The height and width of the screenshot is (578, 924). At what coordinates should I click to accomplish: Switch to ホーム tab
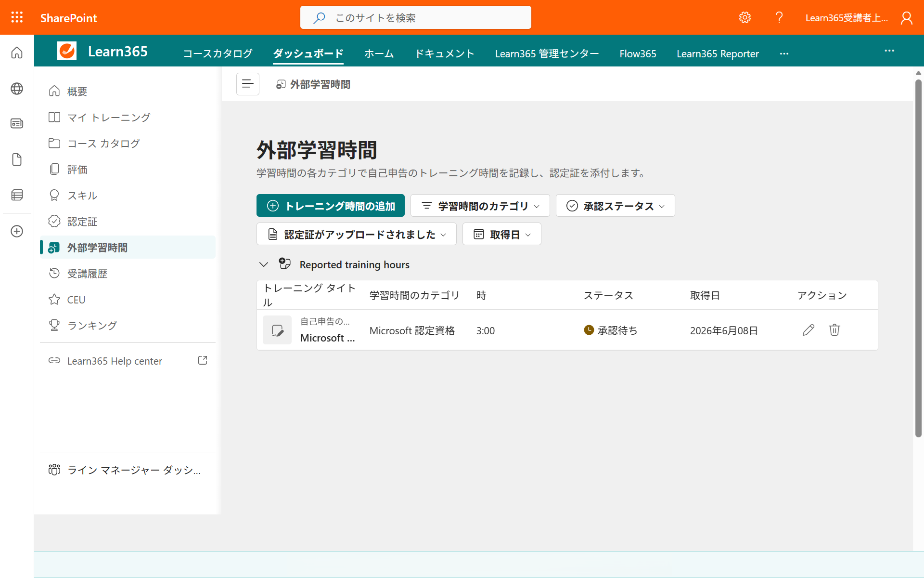[x=379, y=53]
